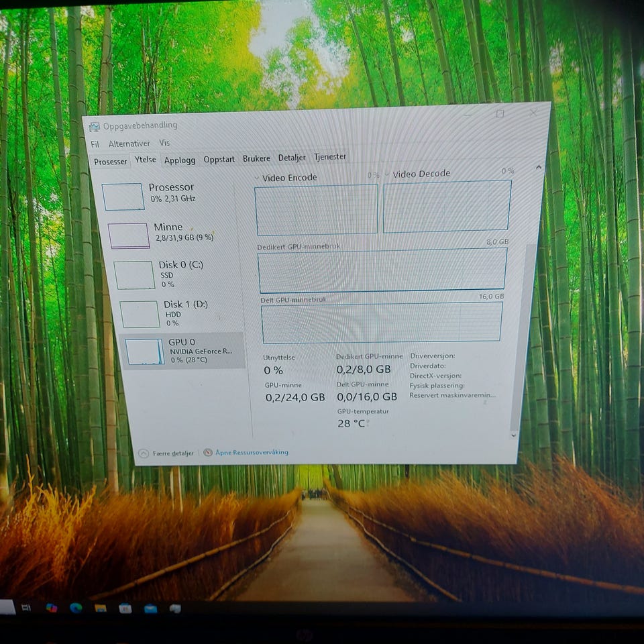Click the Disk 1 mini graph thumbnail

point(140,314)
